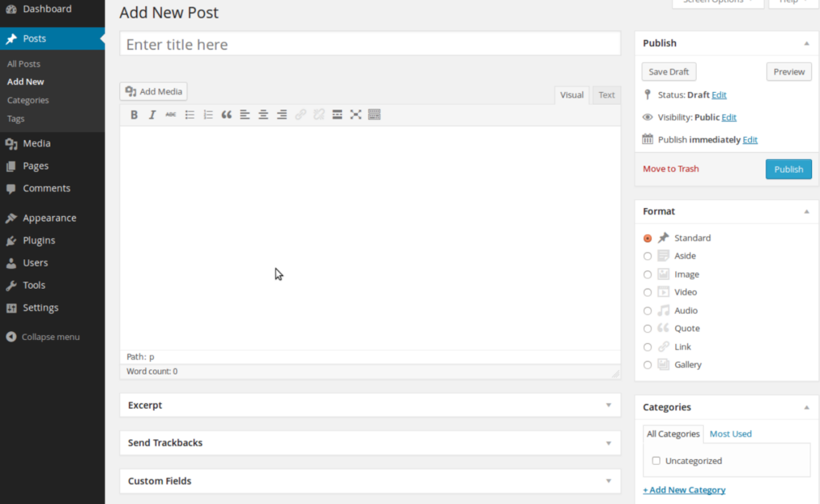Click the Bold formatting icon
Viewport: 820px width, 504px height.
click(x=135, y=115)
